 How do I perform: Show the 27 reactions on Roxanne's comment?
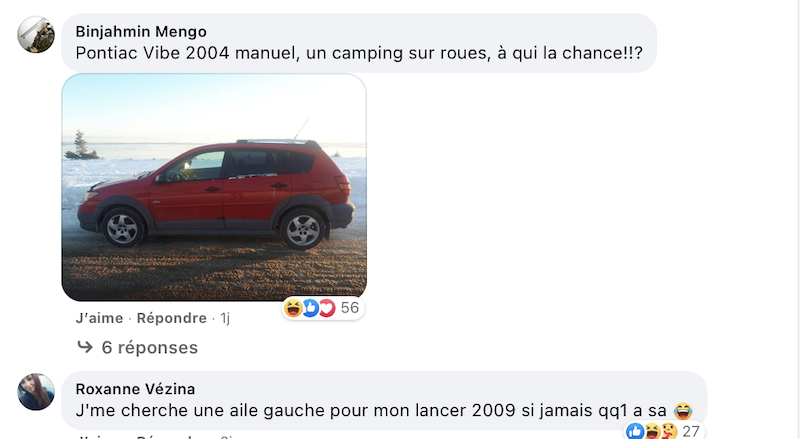pos(691,431)
